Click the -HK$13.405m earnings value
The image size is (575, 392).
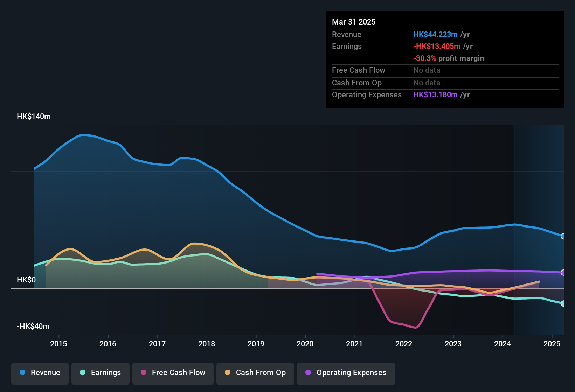pos(437,46)
